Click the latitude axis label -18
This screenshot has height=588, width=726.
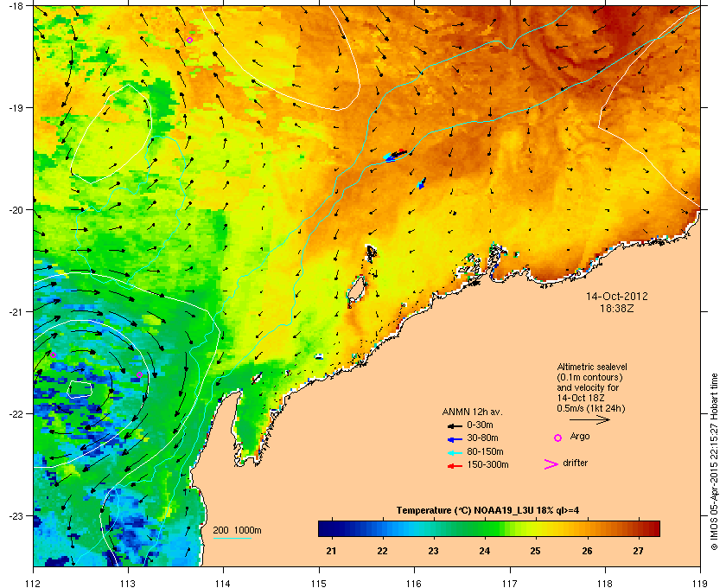click(x=16, y=5)
